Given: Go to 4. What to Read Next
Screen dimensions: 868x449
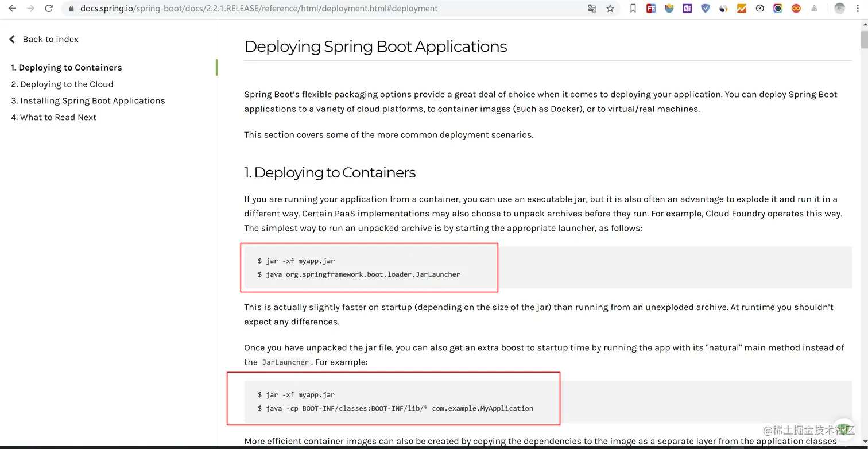Looking at the screenshot, I should point(54,118).
